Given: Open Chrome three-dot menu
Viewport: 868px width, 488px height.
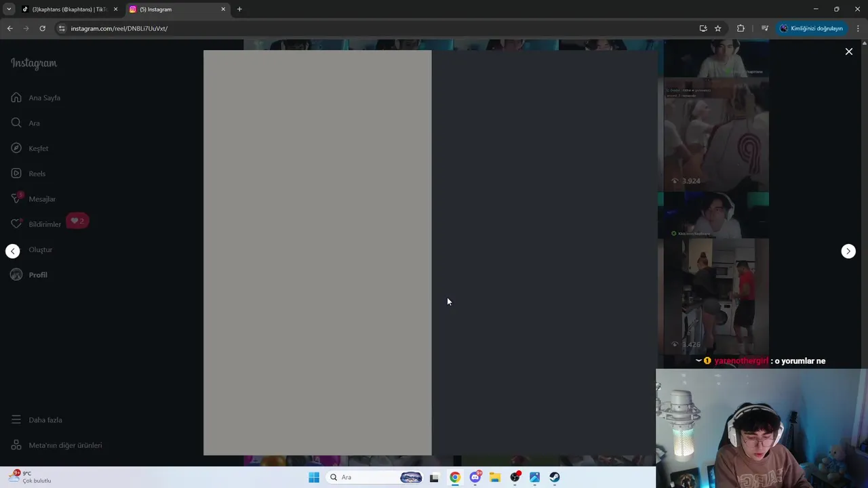Looking at the screenshot, I should pyautogui.click(x=858, y=28).
